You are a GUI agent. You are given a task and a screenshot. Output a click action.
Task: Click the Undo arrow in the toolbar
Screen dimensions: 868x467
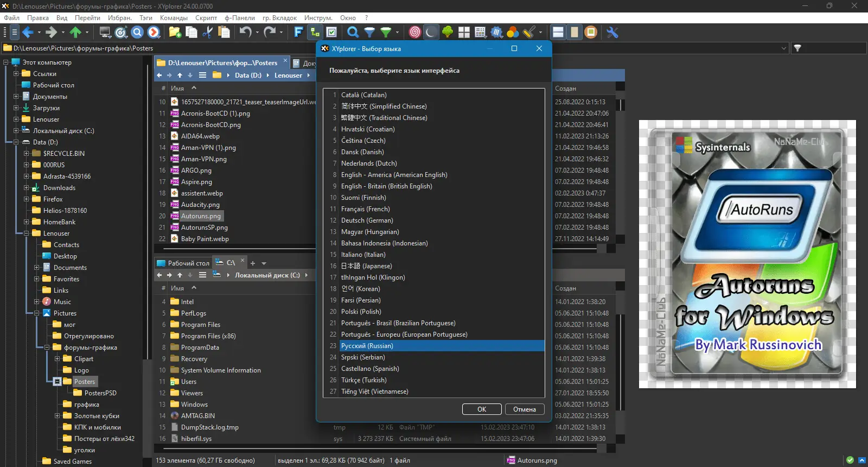point(245,33)
